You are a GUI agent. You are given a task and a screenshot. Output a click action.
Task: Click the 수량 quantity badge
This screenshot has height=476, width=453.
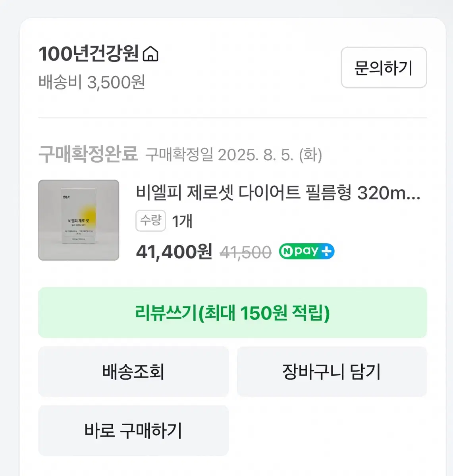(150, 221)
